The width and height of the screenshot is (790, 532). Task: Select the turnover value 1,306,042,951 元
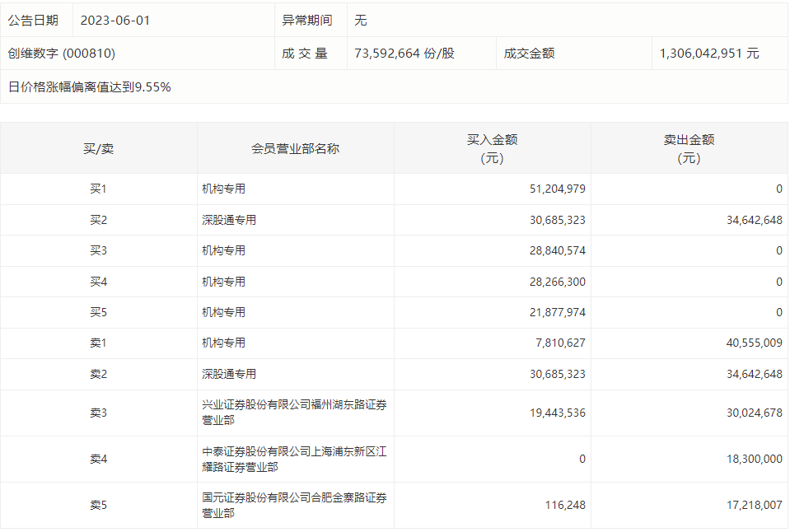tap(709, 54)
